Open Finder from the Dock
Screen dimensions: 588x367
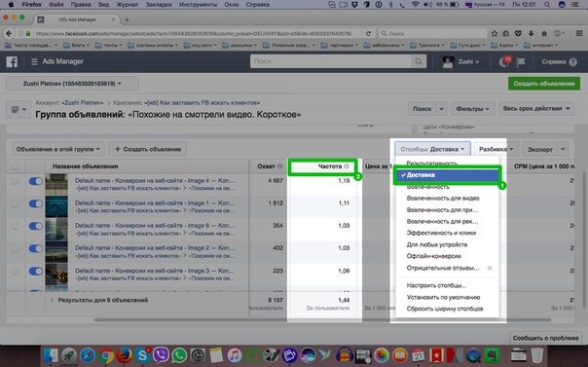(x=51, y=355)
